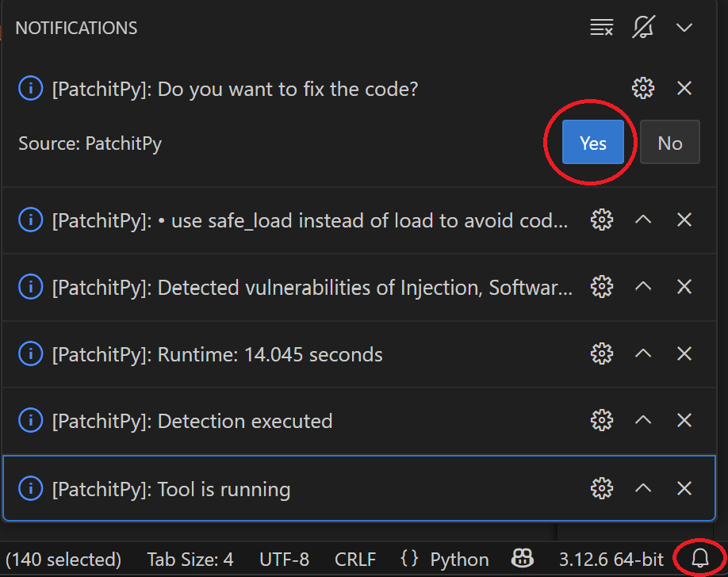Screen dimensions: 728x577
Task: Click Yes to fix the code
Action: [592, 143]
